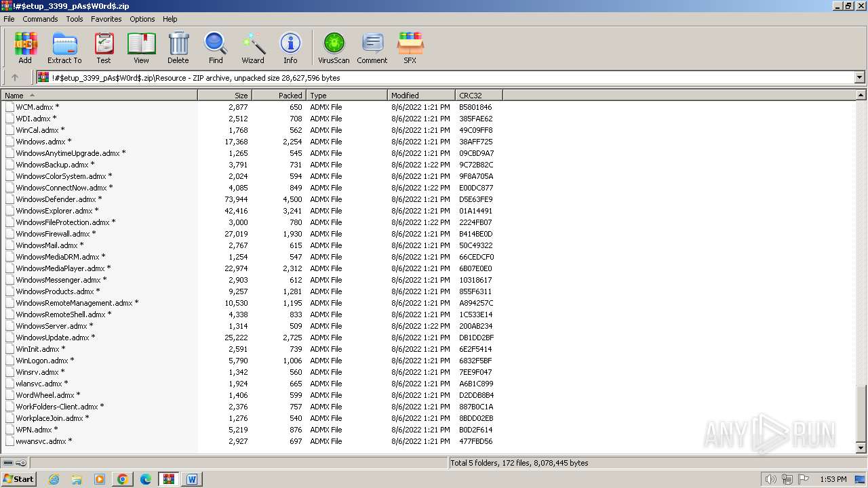Open Chrome from the taskbar
This screenshot has height=488, width=868.
pyautogui.click(x=123, y=479)
